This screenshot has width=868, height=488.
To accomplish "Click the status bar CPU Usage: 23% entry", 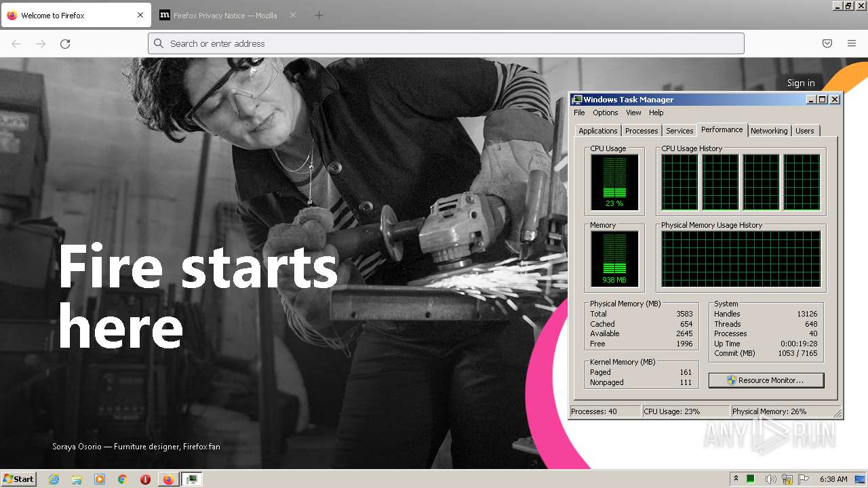I will click(686, 411).
